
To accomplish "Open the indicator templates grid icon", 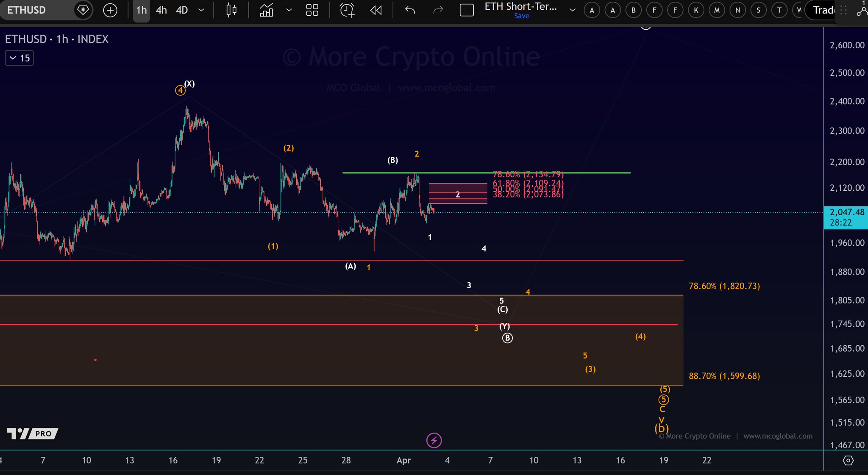I will pos(312,10).
